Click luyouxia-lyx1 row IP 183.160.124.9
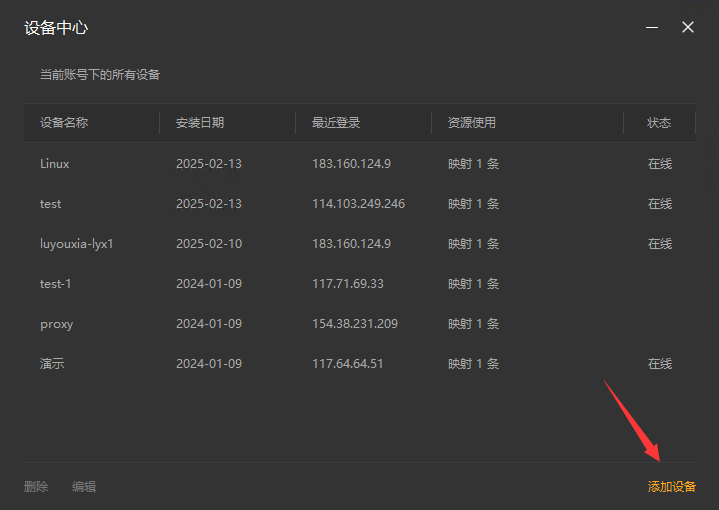This screenshot has width=719, height=510. pos(351,244)
